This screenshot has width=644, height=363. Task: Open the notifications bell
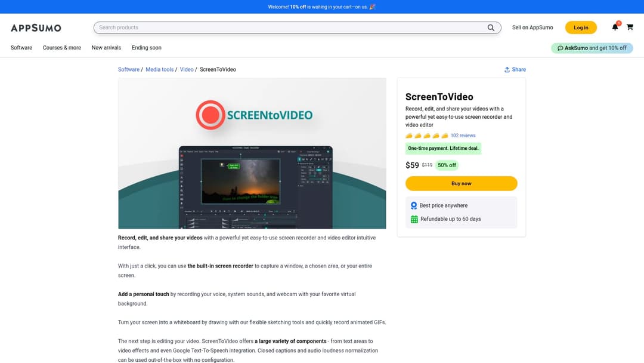coord(615,27)
